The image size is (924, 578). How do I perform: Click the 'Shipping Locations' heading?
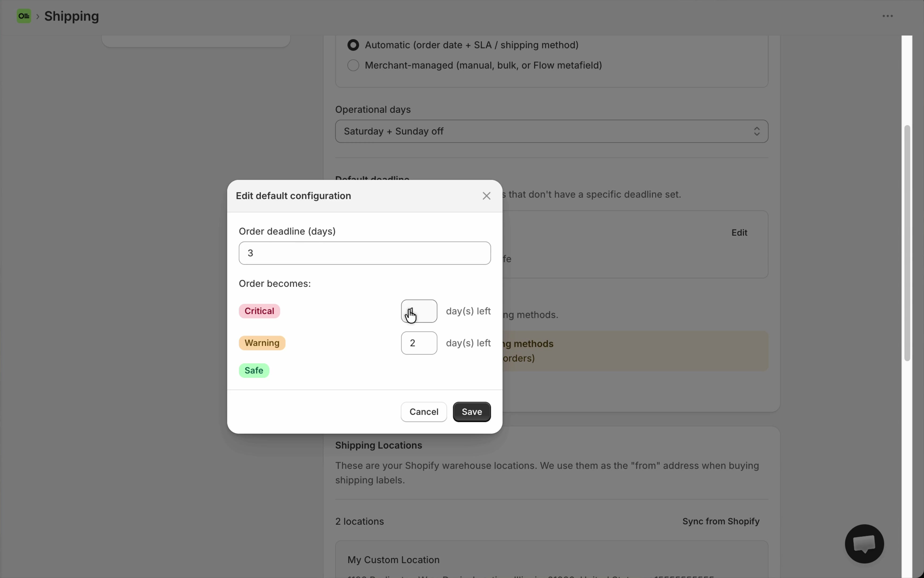pos(378,445)
